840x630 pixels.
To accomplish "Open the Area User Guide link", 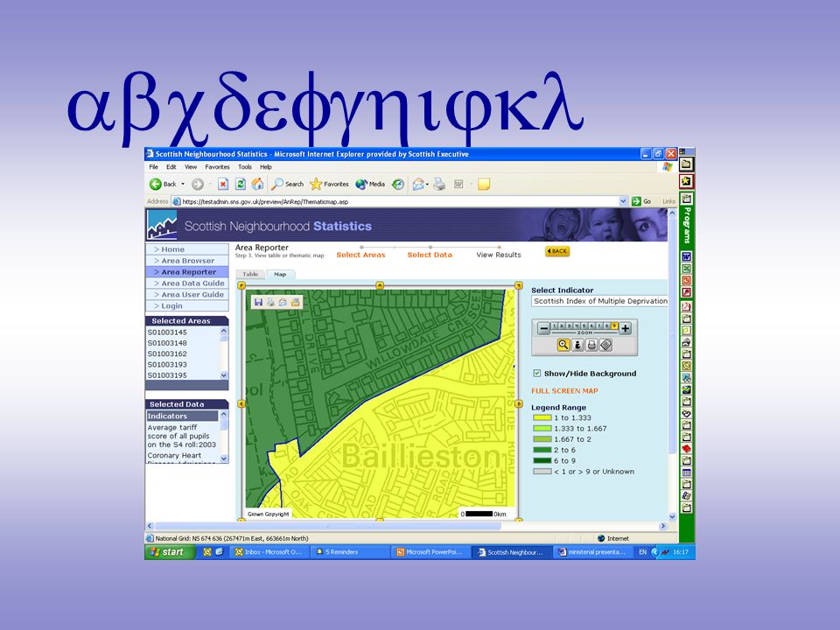I will click(187, 294).
